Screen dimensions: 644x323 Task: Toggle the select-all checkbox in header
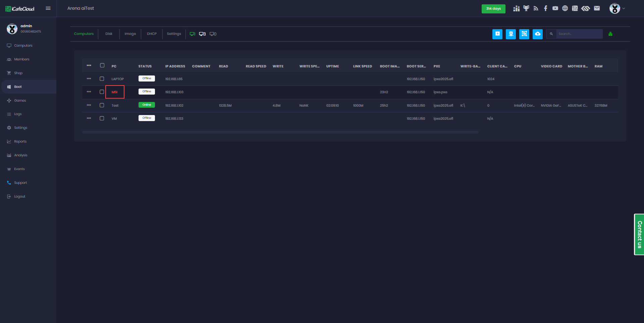tap(102, 66)
